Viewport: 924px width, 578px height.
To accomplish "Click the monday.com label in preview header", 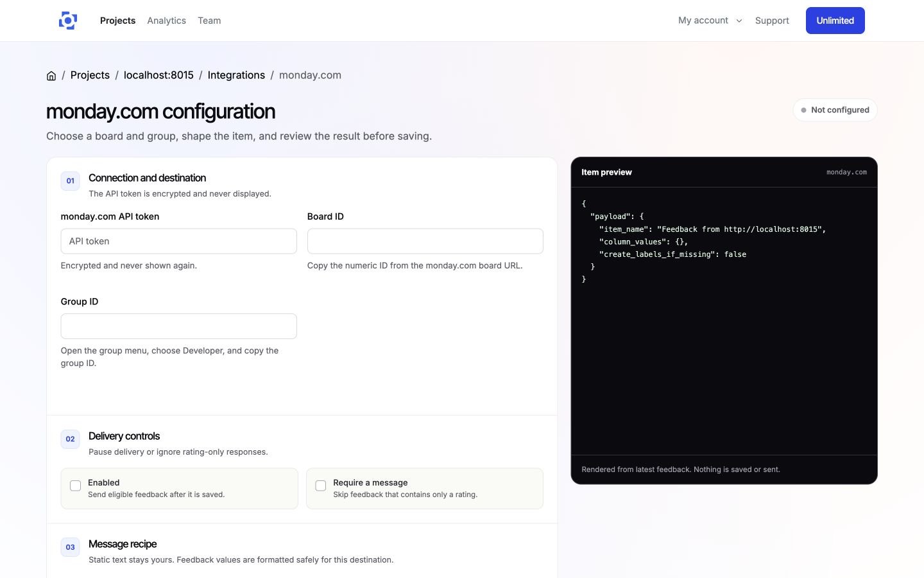I will click(846, 172).
